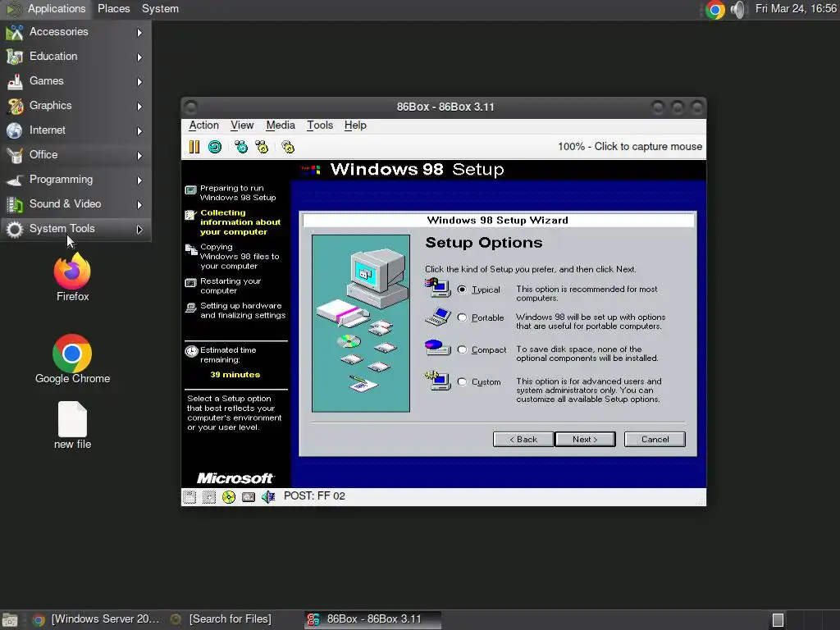Open the Action menu in 86Box
Image resolution: width=840 pixels, height=630 pixels.
click(203, 126)
